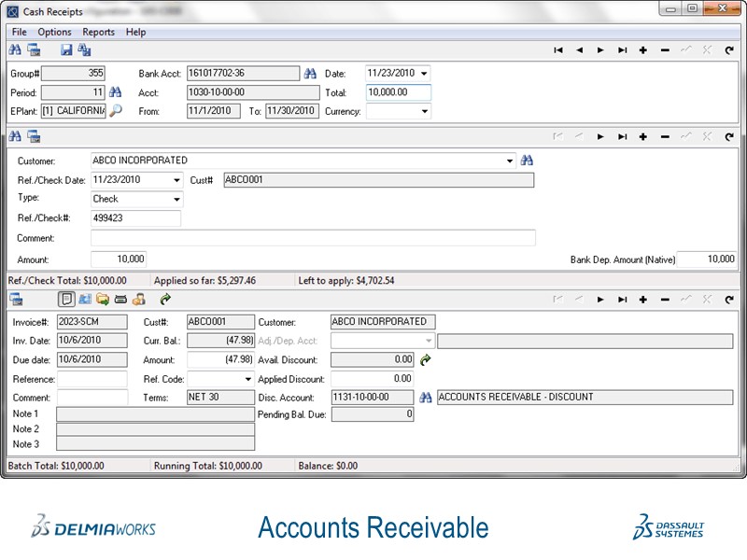Click binoculars icon next to Disc. Account

[x=426, y=397]
